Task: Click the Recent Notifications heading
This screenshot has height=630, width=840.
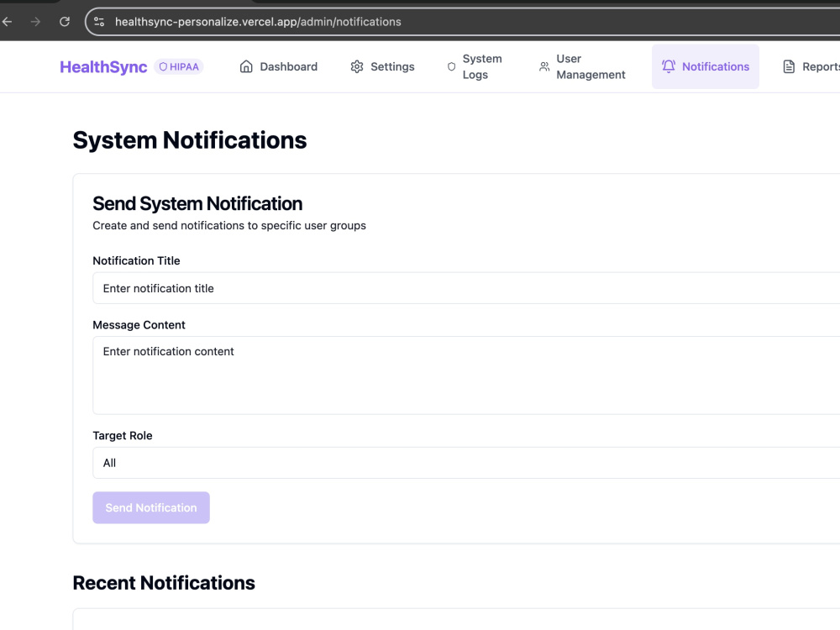Action: (x=164, y=583)
